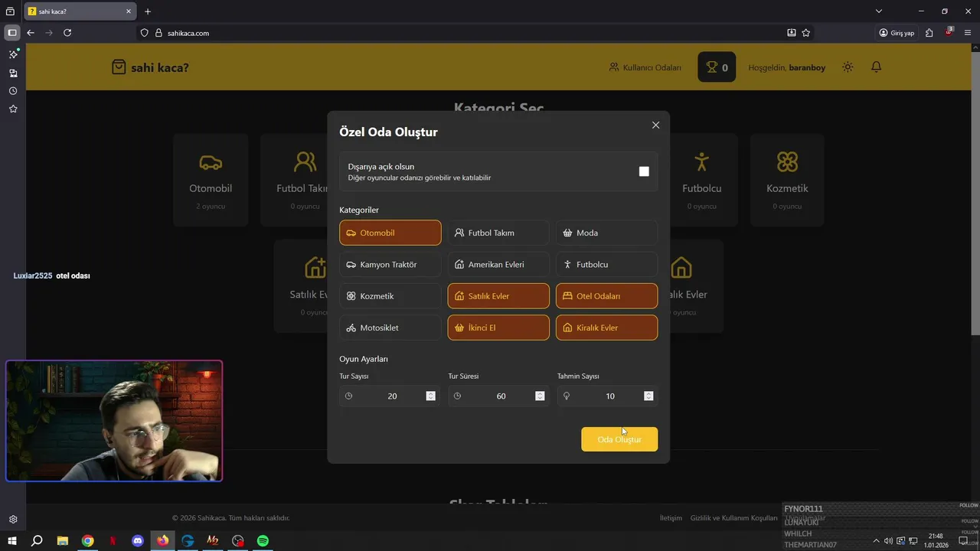Open synced tabs in the sidebar
This screenshot has height=551, width=980.
pos(13,73)
